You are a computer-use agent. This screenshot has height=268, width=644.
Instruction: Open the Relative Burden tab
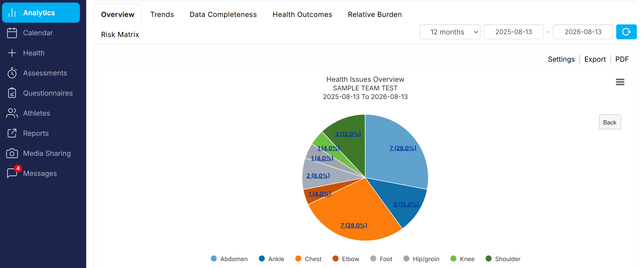pyautogui.click(x=375, y=14)
